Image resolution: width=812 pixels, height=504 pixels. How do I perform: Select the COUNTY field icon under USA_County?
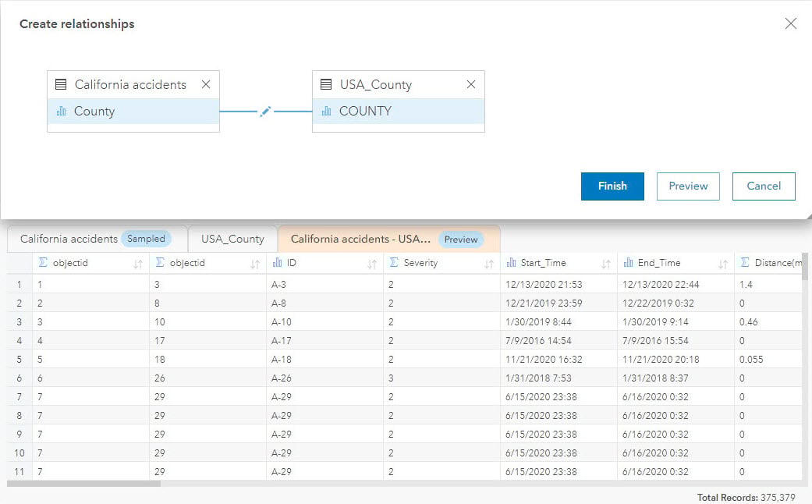328,111
